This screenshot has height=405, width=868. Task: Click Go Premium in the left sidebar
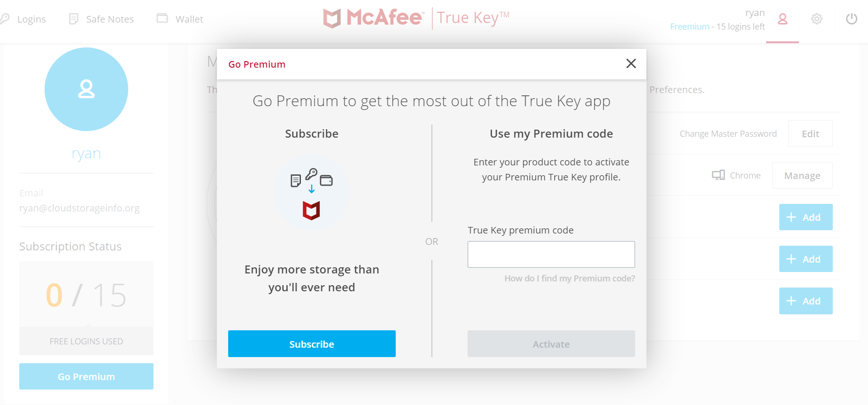coord(86,376)
